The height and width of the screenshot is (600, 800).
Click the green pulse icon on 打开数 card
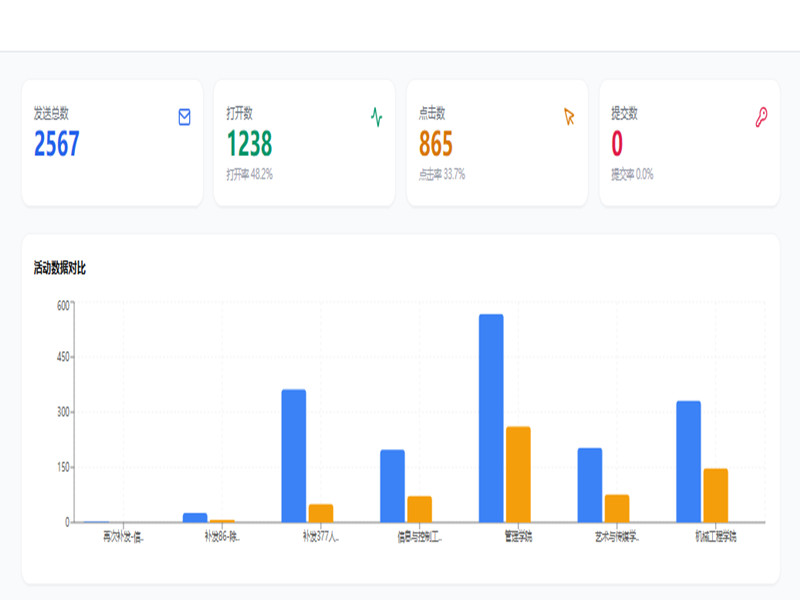coord(377,117)
